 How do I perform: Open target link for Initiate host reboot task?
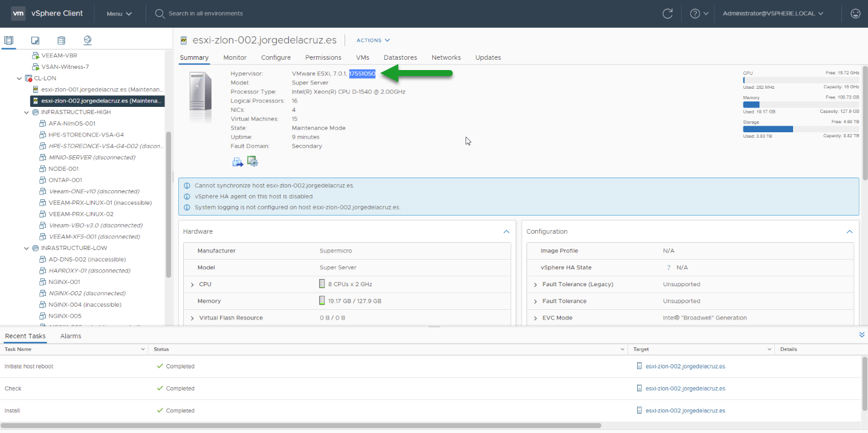[685, 366]
